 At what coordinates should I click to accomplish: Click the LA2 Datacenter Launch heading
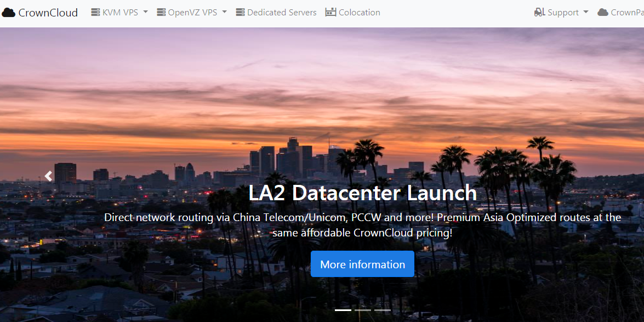[x=362, y=193]
